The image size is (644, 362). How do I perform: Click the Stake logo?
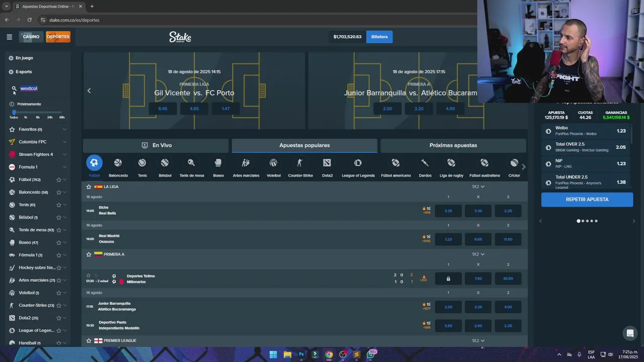coord(180,37)
